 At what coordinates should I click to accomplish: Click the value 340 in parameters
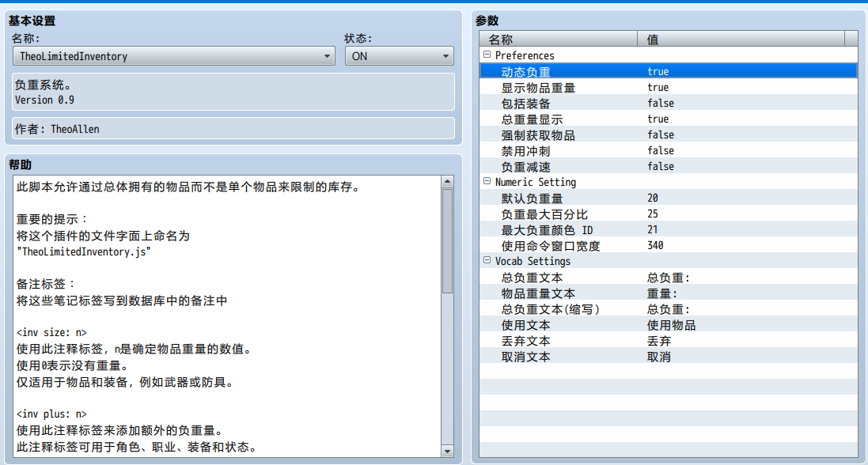click(x=655, y=246)
